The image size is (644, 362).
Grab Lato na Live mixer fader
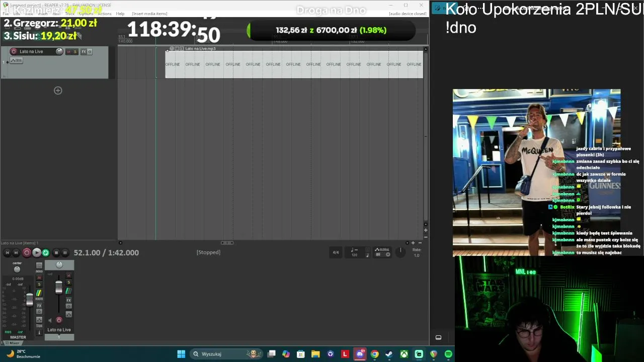click(x=59, y=287)
